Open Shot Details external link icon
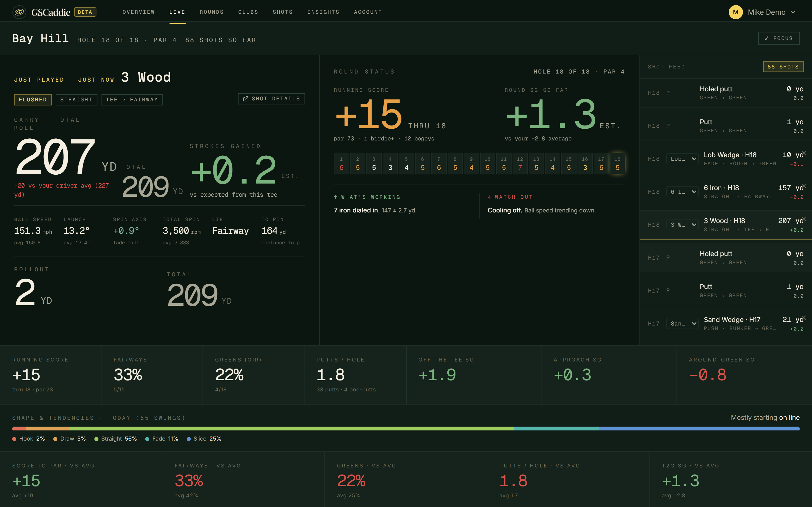Screen dimensions: 812x507 [x=246, y=99]
